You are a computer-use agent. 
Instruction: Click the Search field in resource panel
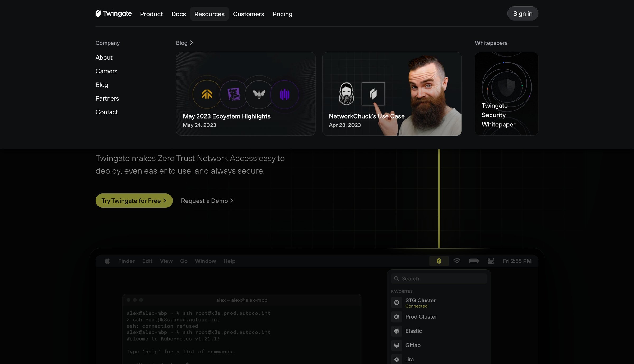439,278
